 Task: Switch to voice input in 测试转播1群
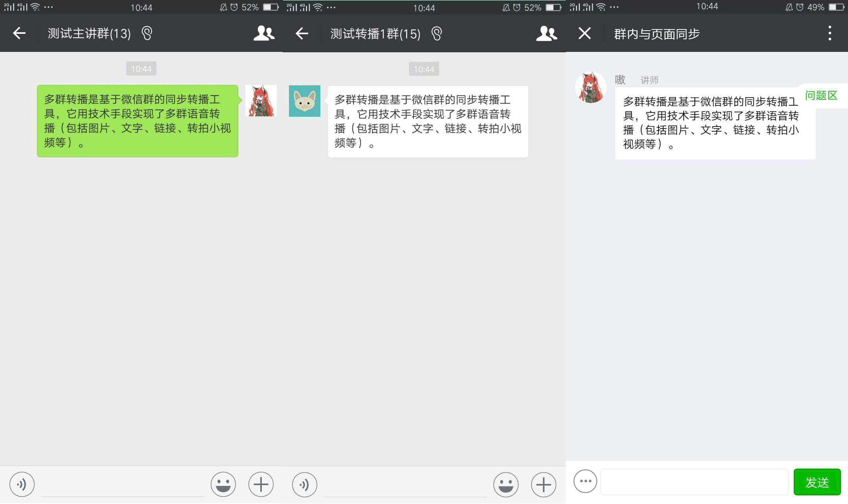[304, 484]
